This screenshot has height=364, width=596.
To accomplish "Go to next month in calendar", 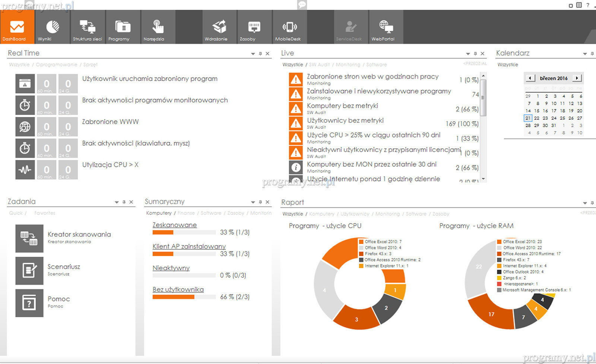I will pyautogui.click(x=577, y=78).
